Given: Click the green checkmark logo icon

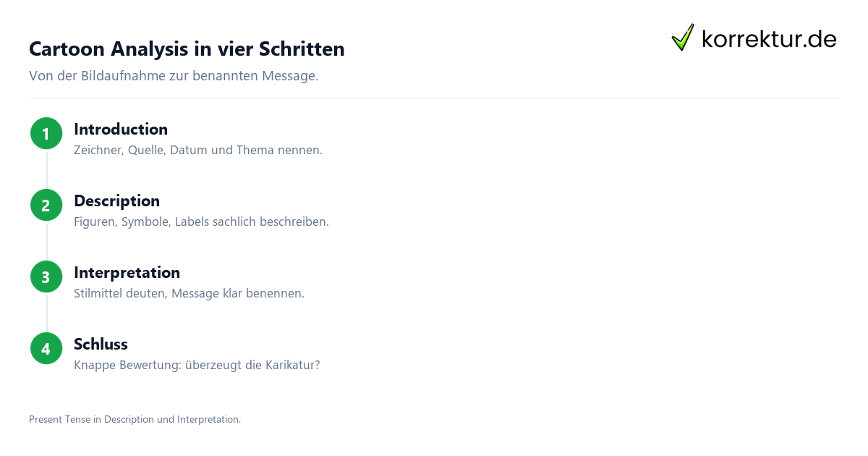Looking at the screenshot, I should (x=683, y=37).
